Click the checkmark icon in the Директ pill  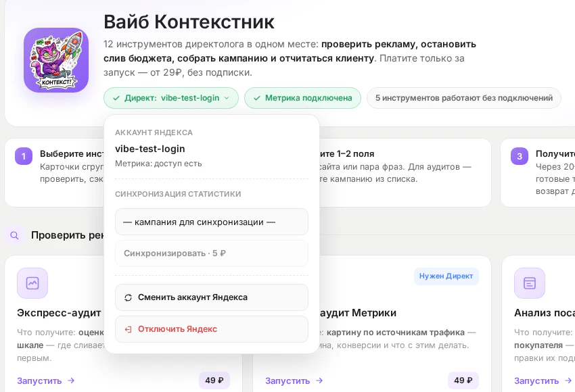click(x=116, y=98)
